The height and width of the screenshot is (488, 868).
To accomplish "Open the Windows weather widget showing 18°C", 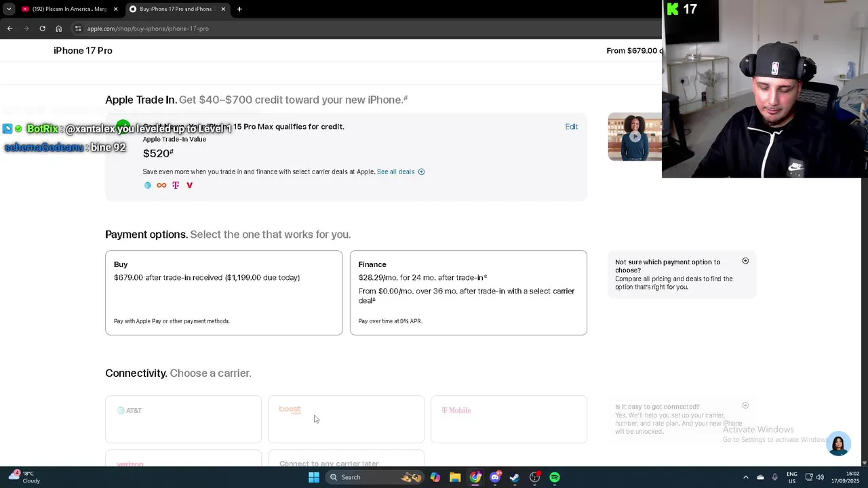I will coord(24,477).
